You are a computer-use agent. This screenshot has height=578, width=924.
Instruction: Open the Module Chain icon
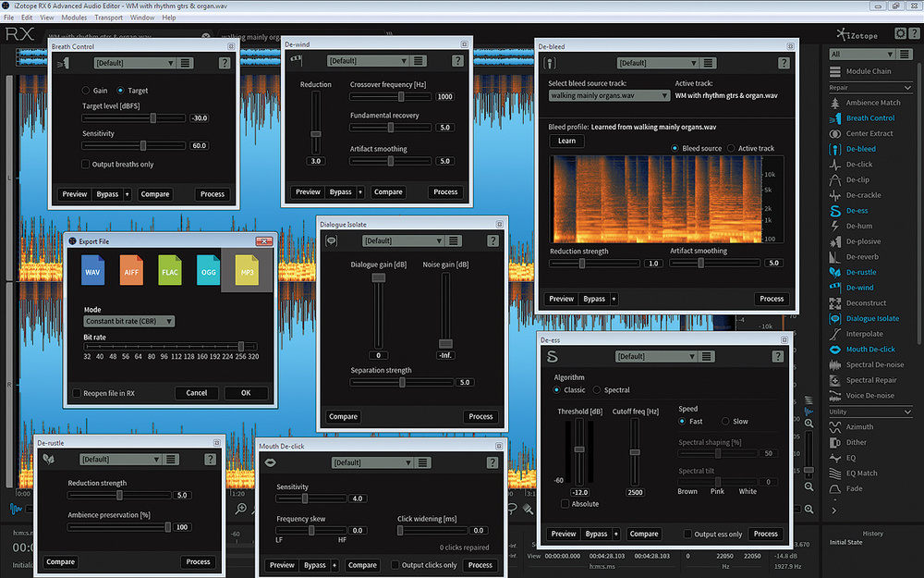[x=835, y=71]
